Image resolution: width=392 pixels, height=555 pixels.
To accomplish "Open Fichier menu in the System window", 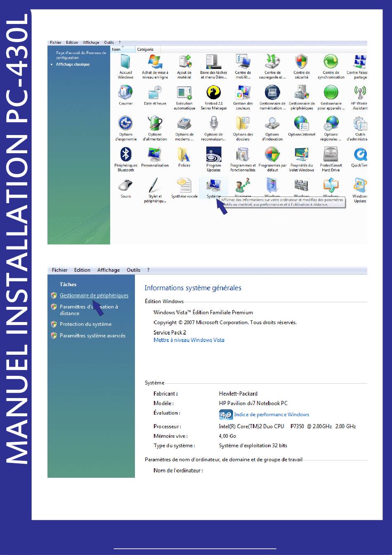I will [60, 270].
